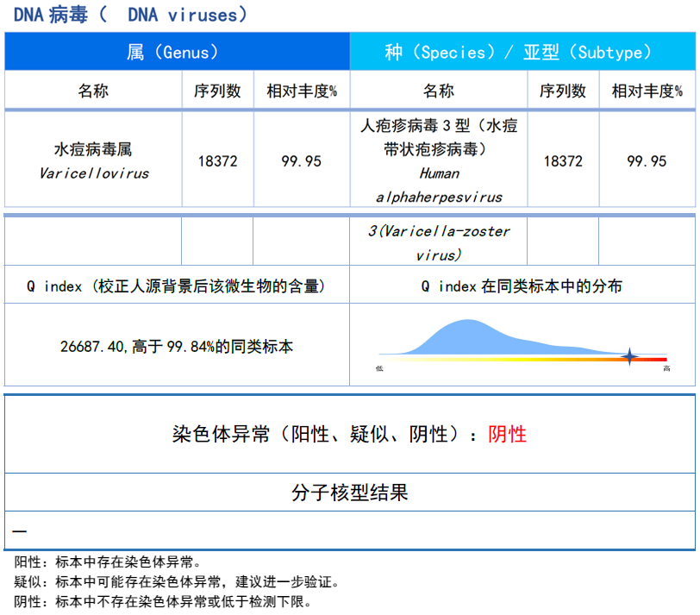Viewport: 700px width, 615px height.
Task: Click the 分子核型结果 heading
Action: coord(349,493)
